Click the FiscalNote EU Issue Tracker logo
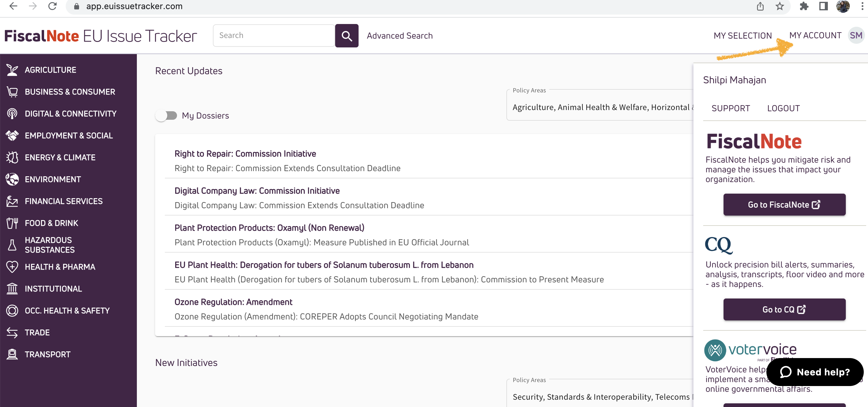 coord(100,36)
